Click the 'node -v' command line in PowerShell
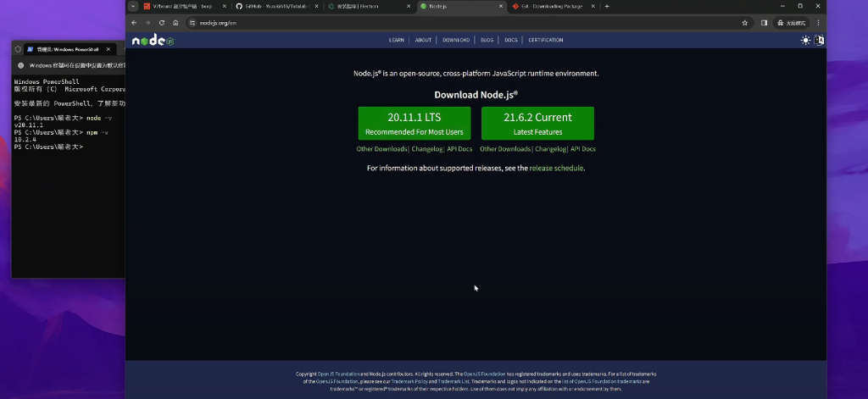The image size is (868, 399). pos(63,119)
